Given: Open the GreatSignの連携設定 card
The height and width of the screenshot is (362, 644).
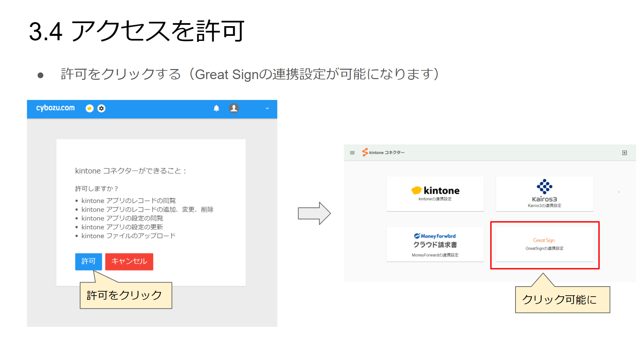Looking at the screenshot, I should pos(544,244).
